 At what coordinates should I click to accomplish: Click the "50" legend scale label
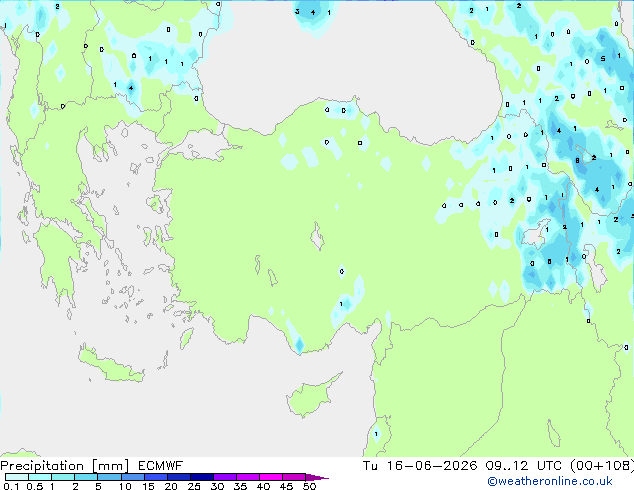pos(309,486)
